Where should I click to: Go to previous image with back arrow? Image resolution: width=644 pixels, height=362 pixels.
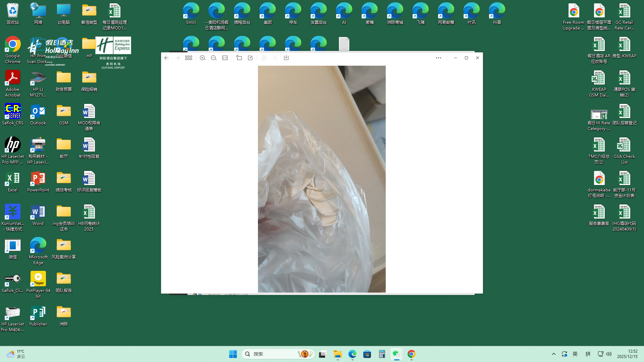click(166, 58)
